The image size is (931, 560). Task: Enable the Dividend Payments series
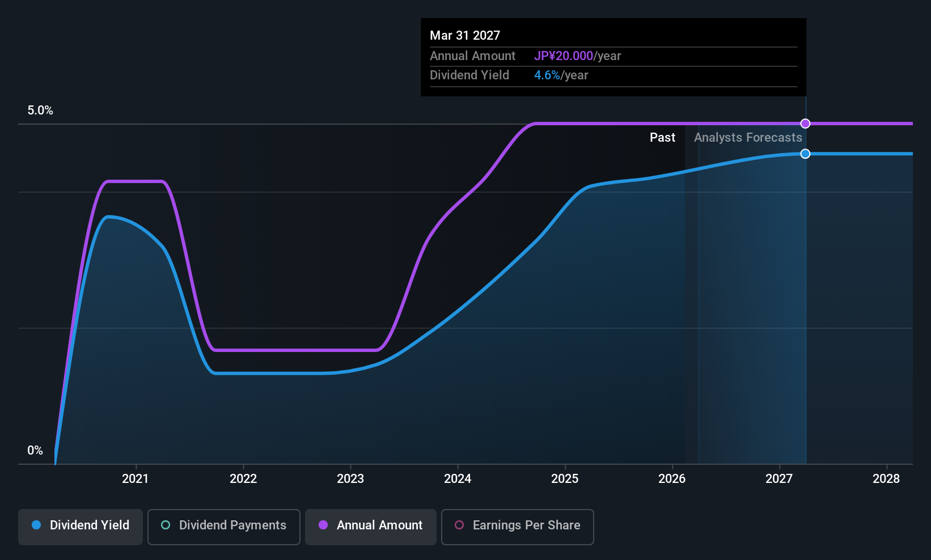point(224,527)
